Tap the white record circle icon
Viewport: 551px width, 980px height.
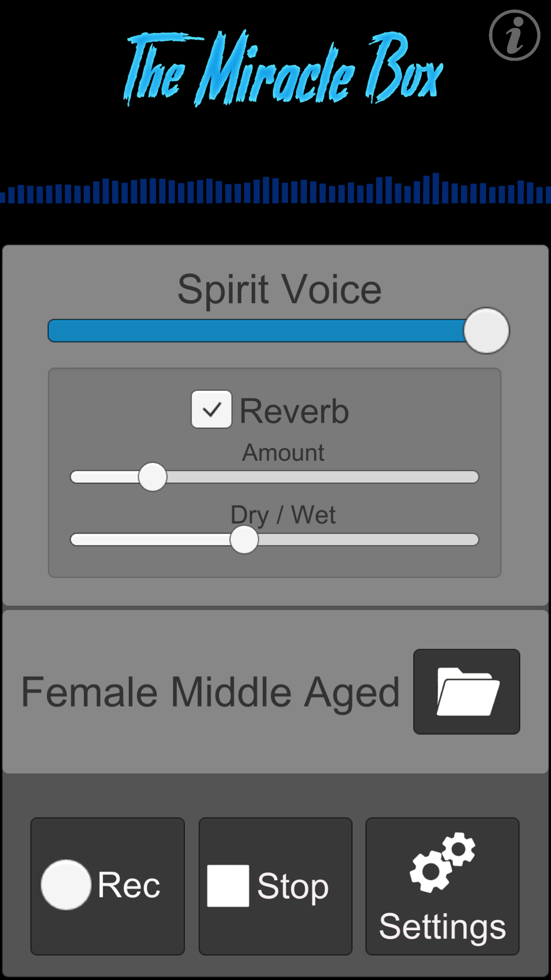point(66,885)
